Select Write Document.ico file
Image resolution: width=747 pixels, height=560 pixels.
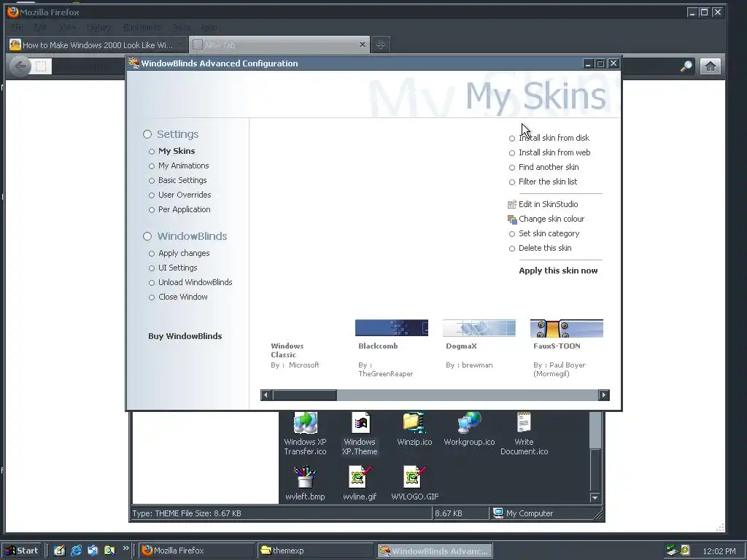tap(524, 435)
